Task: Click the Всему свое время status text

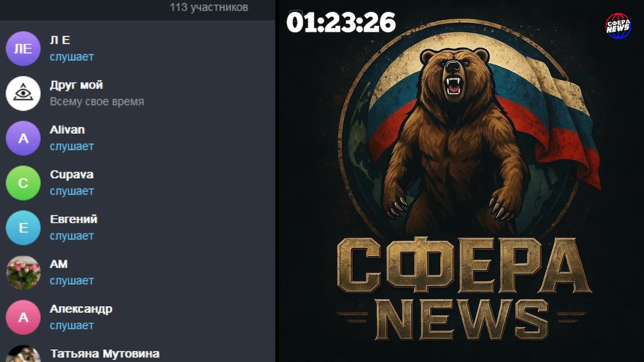Action: 97,102
